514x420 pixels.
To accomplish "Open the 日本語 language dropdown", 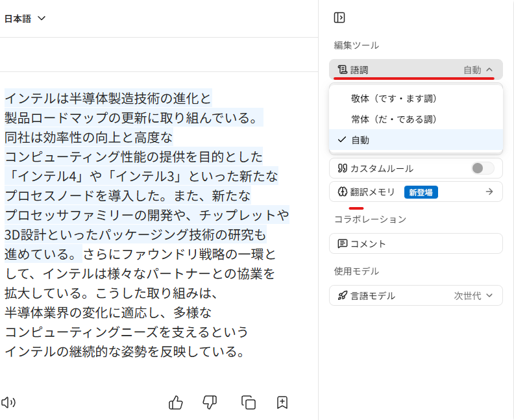I will point(25,19).
